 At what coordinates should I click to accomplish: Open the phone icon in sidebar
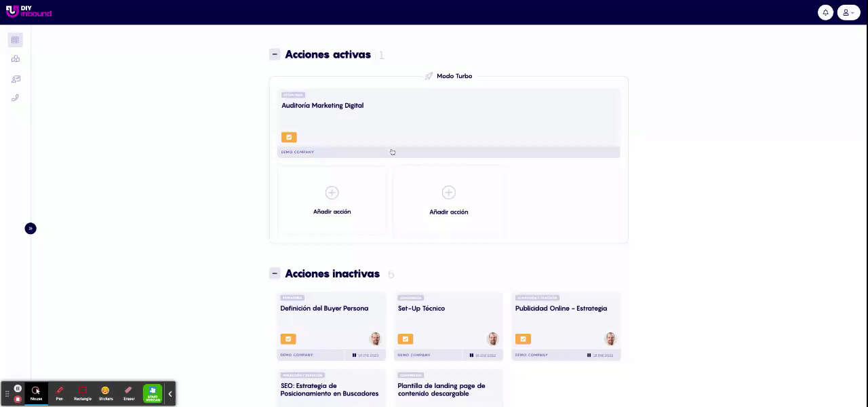coord(15,98)
